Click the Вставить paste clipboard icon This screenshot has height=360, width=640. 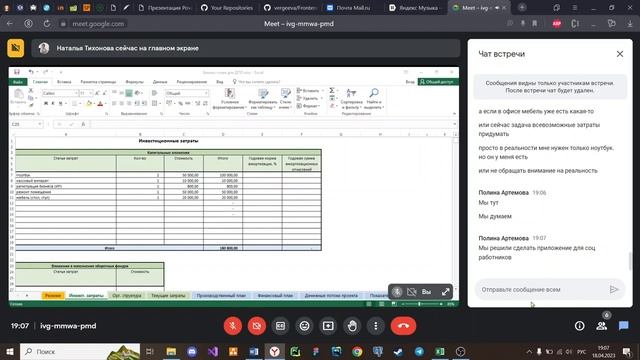[x=18, y=97]
